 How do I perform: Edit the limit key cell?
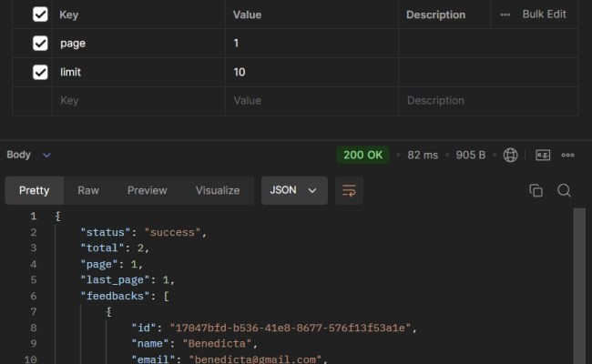[138, 73]
